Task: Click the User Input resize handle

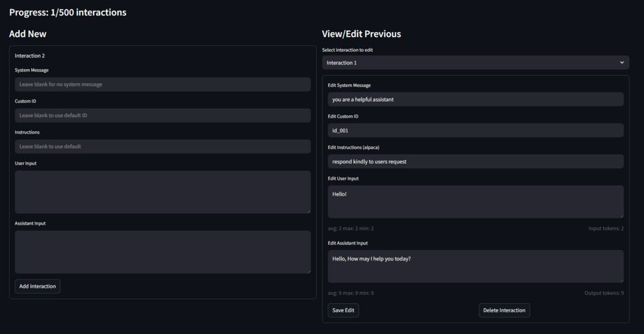Action: (x=308, y=211)
